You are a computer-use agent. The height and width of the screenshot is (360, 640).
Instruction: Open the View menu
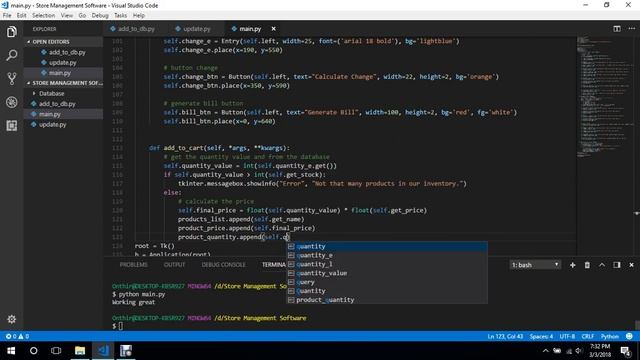coord(67,15)
